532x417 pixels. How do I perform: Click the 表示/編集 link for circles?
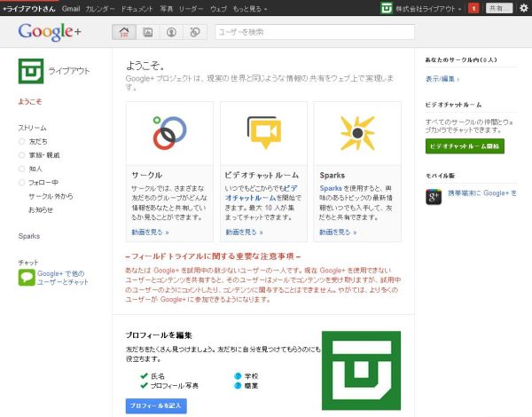coord(442,79)
